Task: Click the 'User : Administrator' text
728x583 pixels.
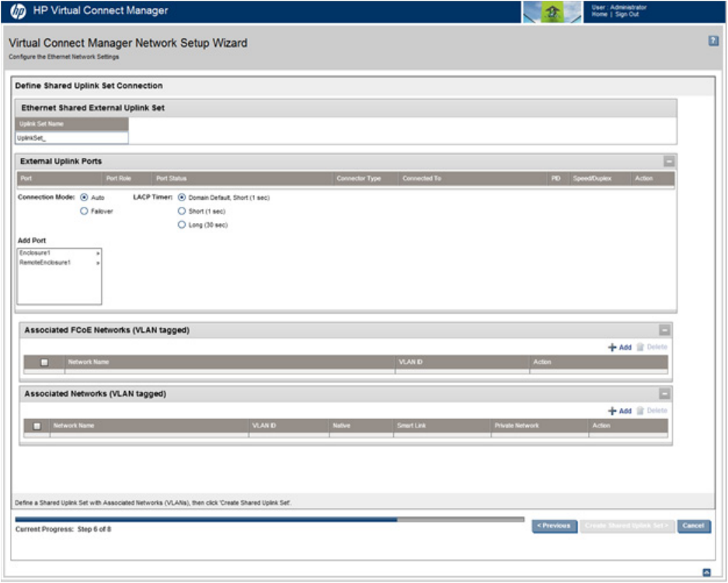Action: (619, 8)
